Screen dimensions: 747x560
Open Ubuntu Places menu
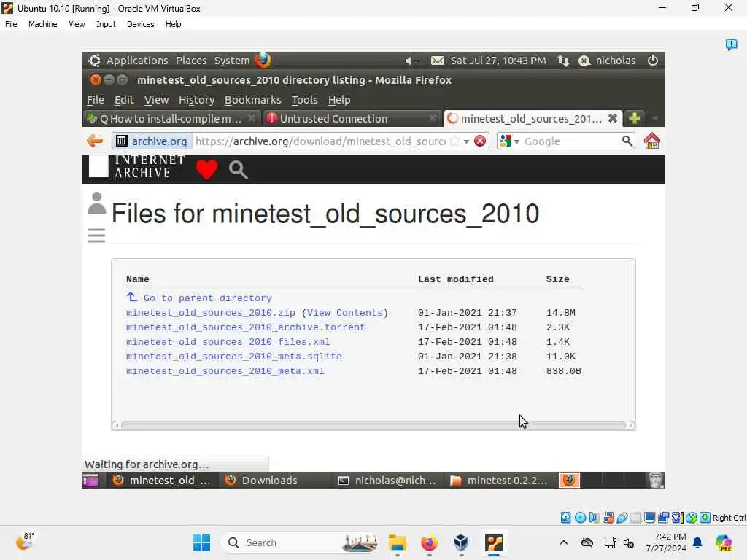191,61
